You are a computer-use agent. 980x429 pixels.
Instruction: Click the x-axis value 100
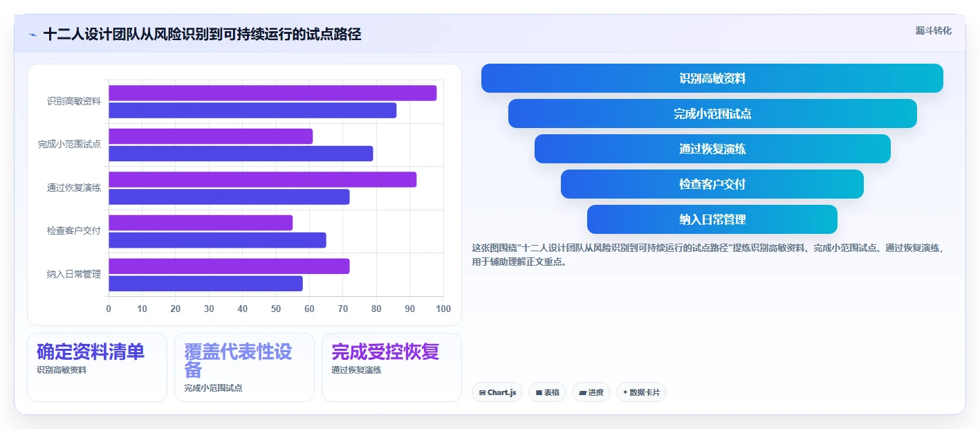(x=443, y=309)
